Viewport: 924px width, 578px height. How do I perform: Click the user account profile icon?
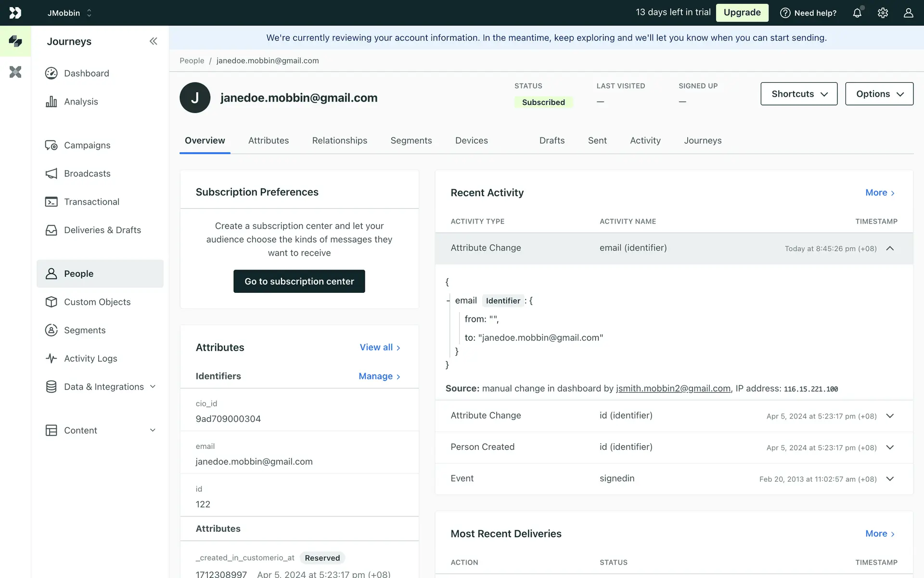[908, 13]
